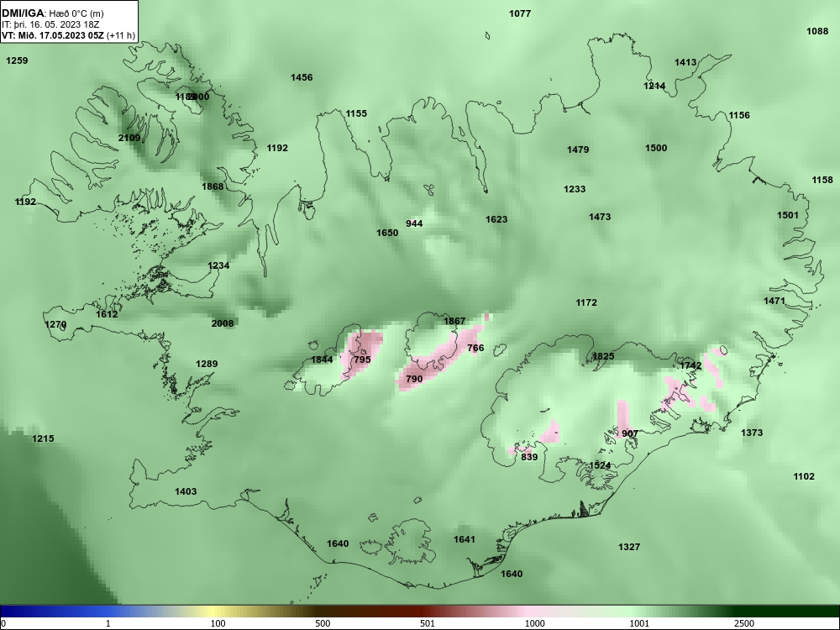Image resolution: width=840 pixels, height=630 pixels.
Task: Click the legend label 501
Action: (x=428, y=623)
